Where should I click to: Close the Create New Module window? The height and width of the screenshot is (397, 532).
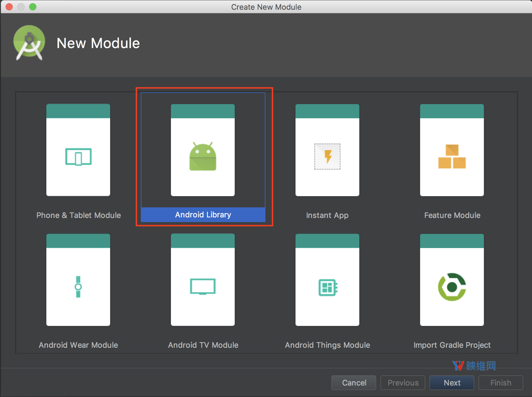point(9,6)
